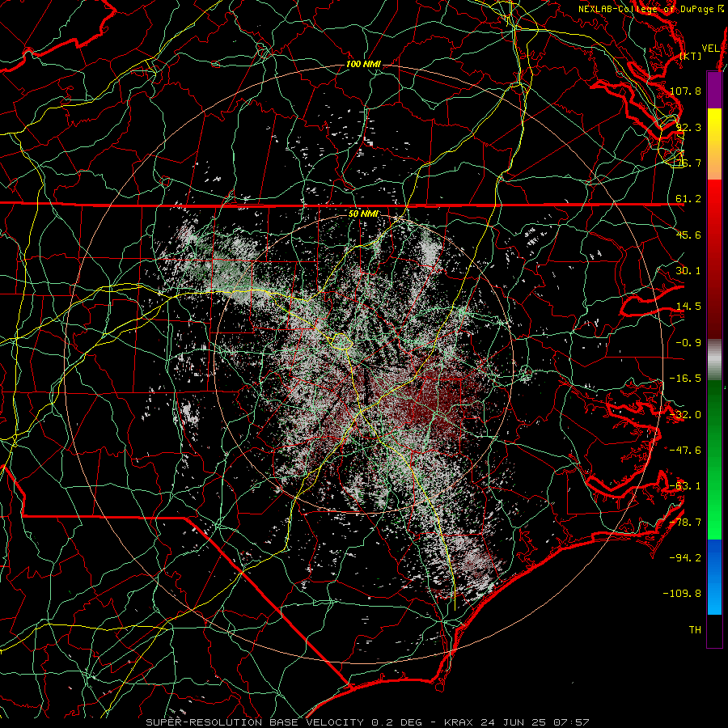Click the 61.2 velocity scale value
This screenshot has width=728, height=728.
coord(688,199)
